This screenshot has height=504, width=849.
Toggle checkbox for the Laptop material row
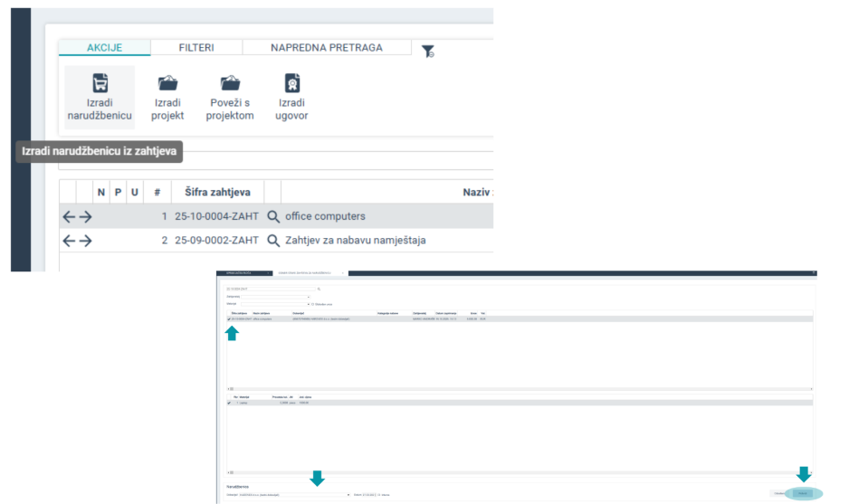(228, 403)
